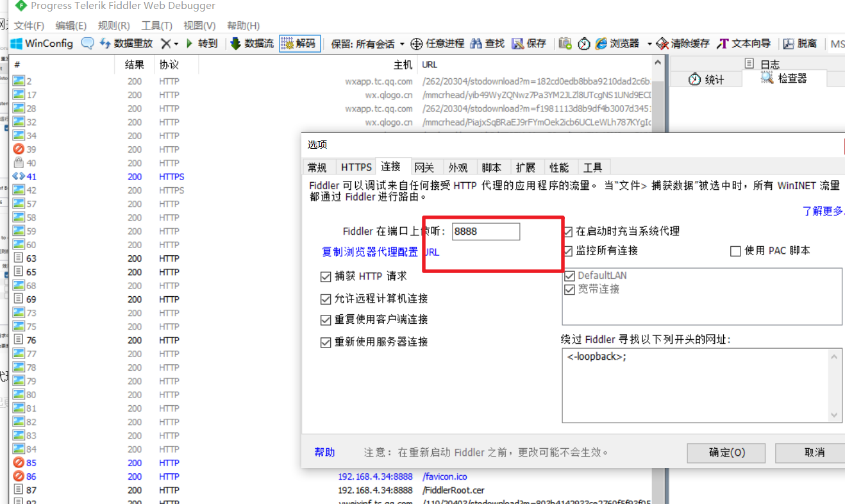845x504 pixels.
Task: Replay sessions with 数据重放 button
Action: click(x=127, y=44)
